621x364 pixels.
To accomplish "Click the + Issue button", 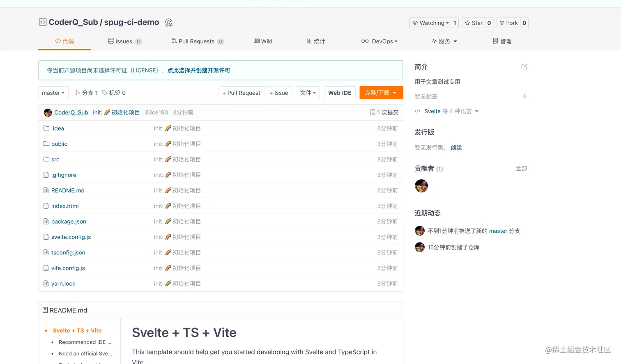I will (278, 93).
